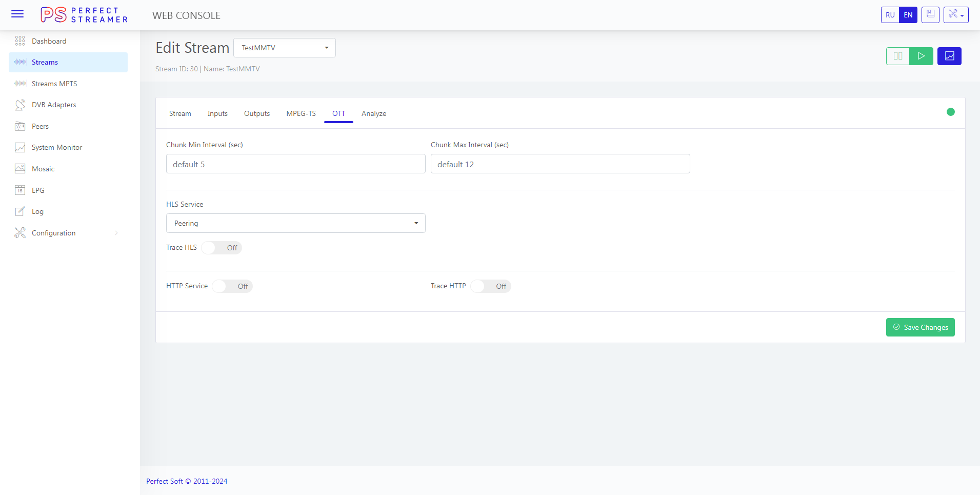Enable the HTTP Service switch

(232, 286)
